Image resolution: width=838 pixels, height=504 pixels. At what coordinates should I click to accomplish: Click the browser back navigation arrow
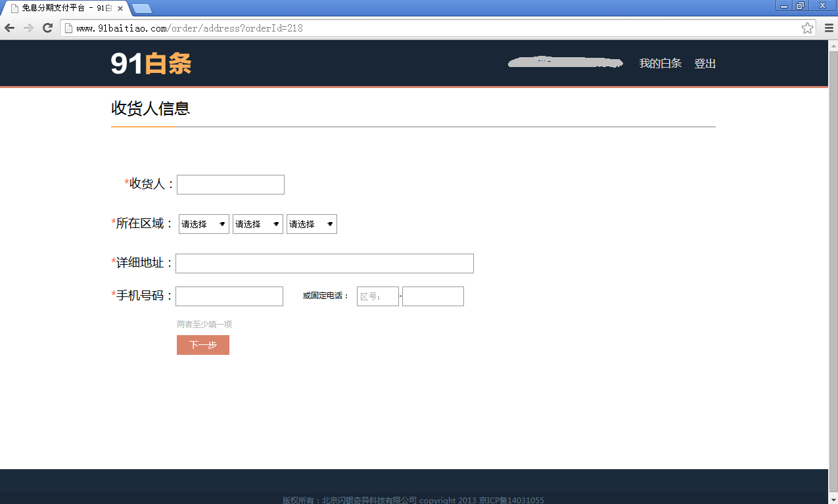9,28
